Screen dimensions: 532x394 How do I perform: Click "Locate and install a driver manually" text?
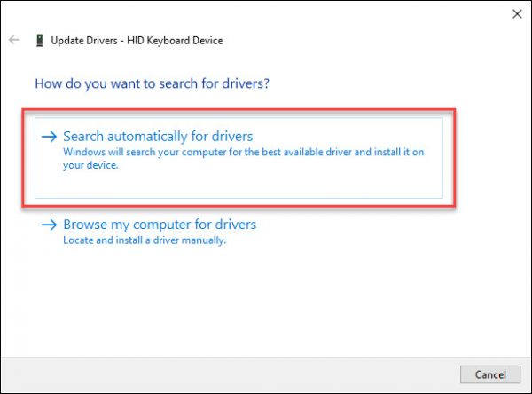(x=145, y=240)
